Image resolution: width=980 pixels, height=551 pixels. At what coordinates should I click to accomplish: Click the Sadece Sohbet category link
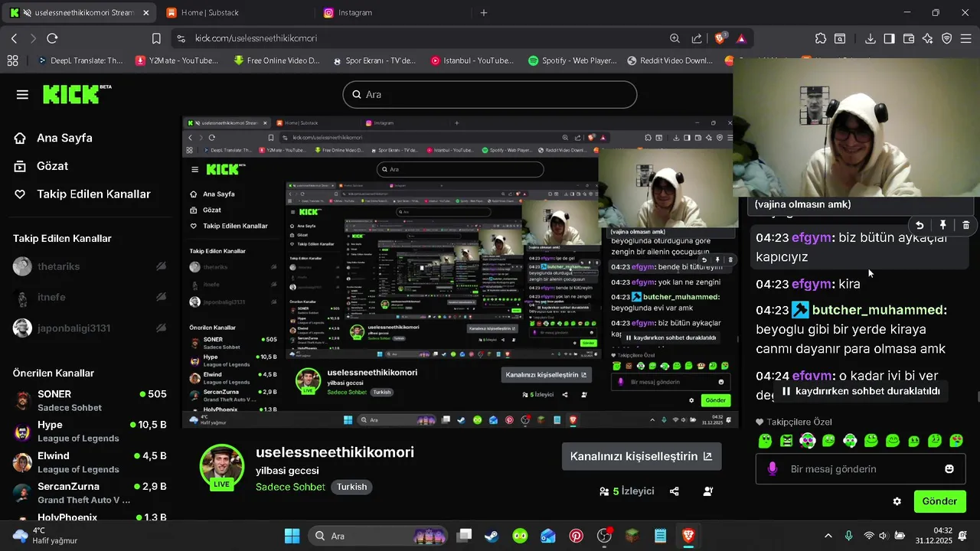(x=290, y=487)
